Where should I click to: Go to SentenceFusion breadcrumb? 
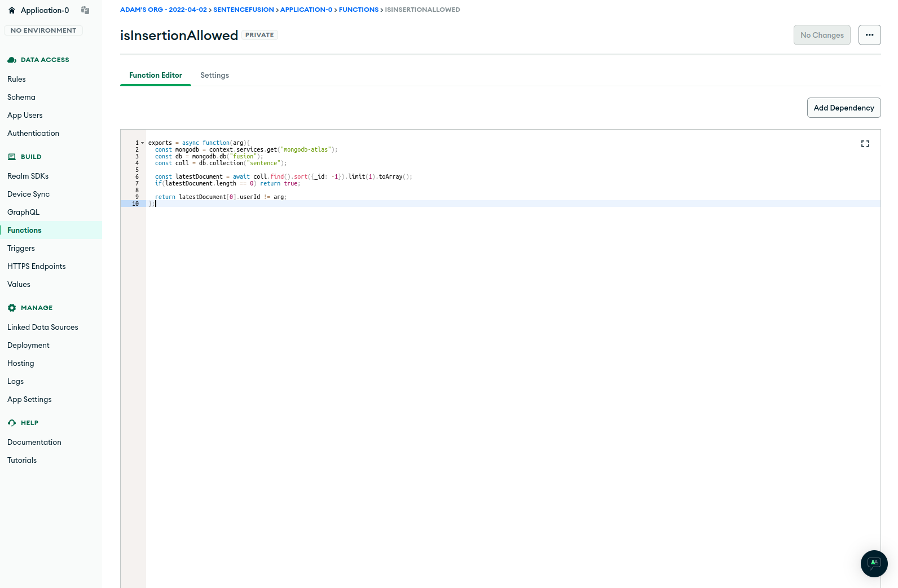[x=244, y=10]
